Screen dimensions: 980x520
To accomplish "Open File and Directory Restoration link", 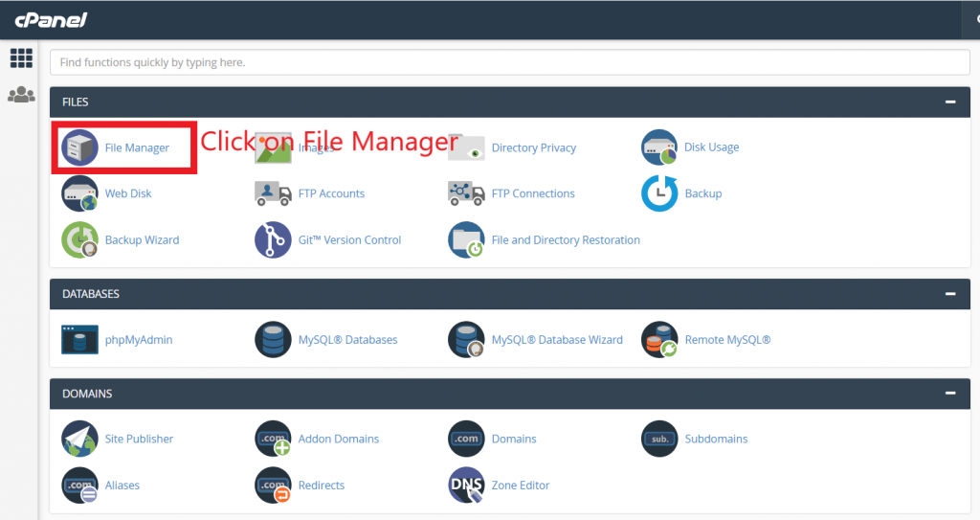I will (566, 239).
